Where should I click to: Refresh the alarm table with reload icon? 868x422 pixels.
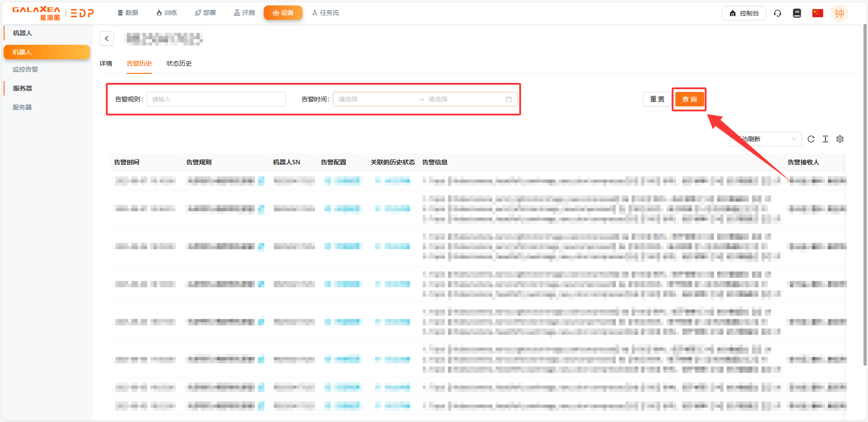point(811,139)
